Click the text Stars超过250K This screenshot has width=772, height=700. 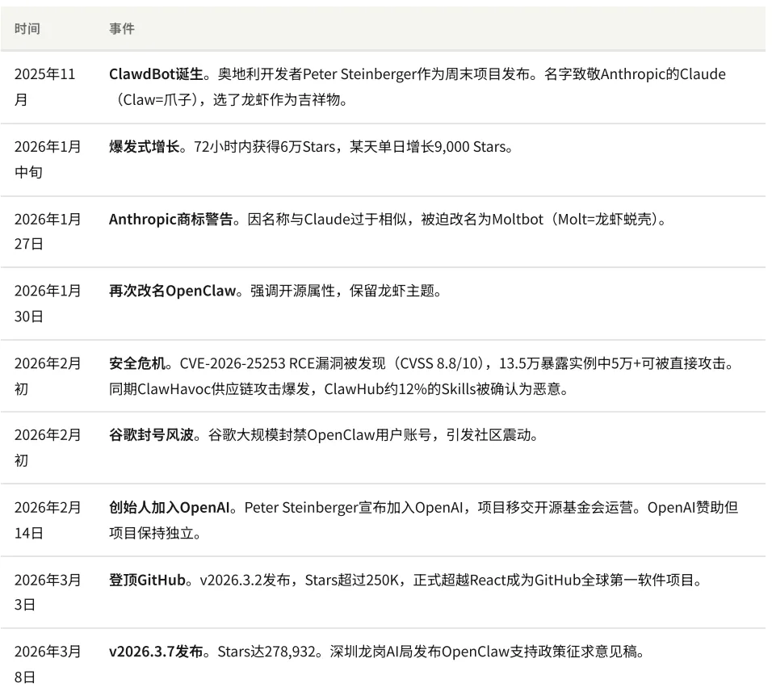351,580
